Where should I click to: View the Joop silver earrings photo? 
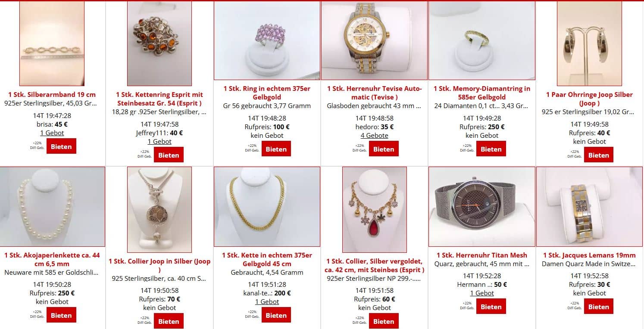pos(589,43)
